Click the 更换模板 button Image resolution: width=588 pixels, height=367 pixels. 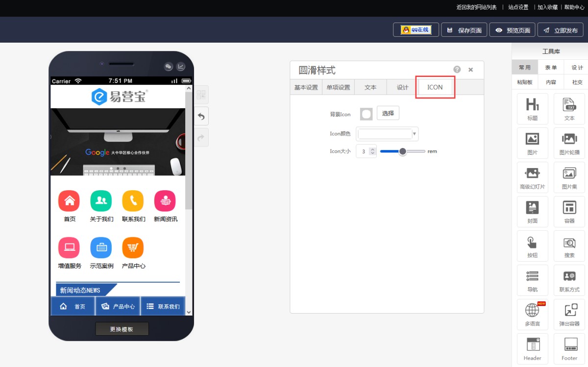(122, 329)
